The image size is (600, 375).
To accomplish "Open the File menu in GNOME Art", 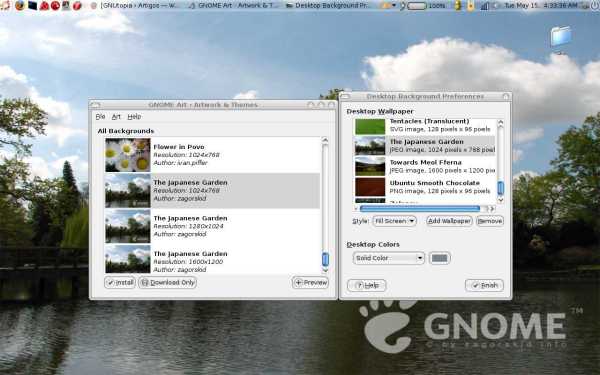I will [x=100, y=116].
